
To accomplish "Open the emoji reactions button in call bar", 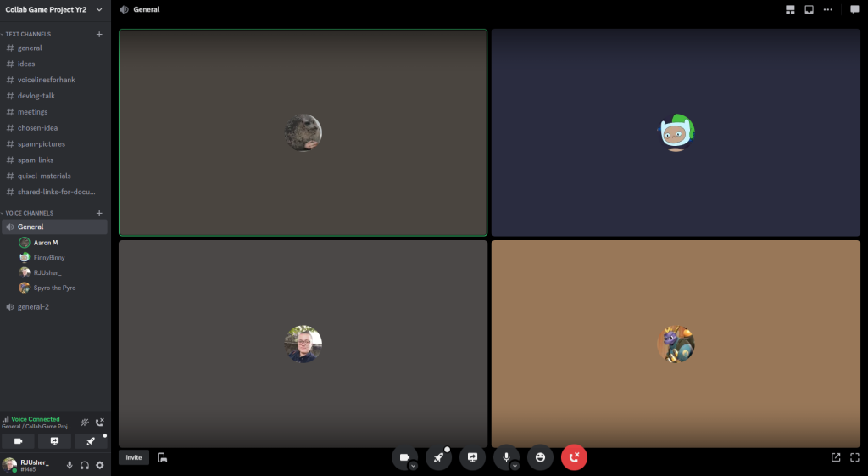I will click(540, 457).
